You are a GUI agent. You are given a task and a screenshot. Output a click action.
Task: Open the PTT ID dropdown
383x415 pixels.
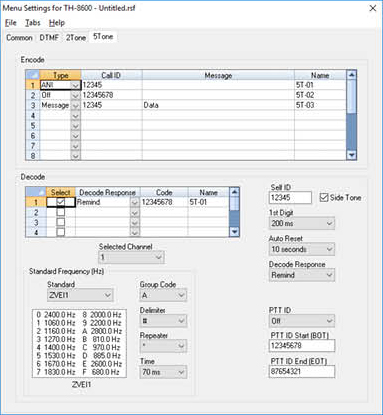pyautogui.click(x=302, y=321)
